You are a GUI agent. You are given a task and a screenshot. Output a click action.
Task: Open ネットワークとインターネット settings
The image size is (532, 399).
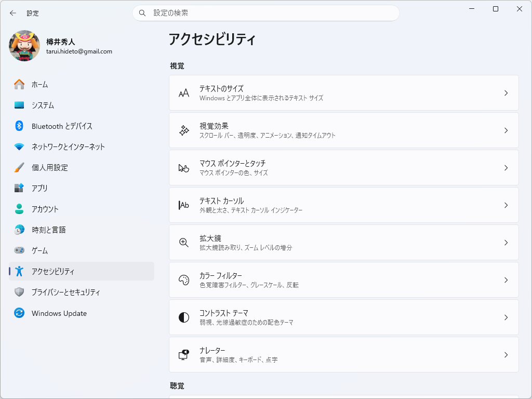tap(82, 147)
